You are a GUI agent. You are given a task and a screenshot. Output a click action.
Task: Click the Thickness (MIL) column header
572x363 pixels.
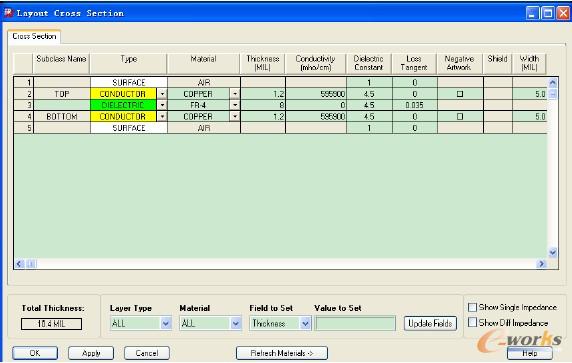click(263, 63)
